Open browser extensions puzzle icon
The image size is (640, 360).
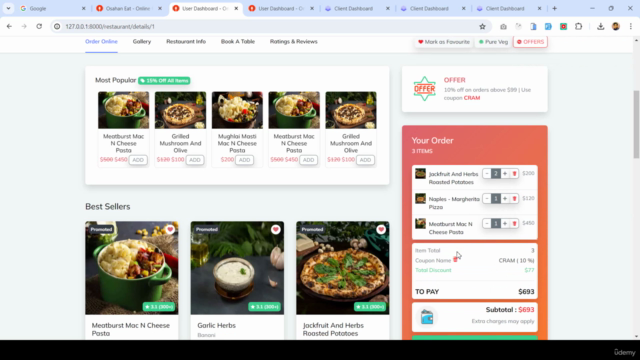coord(578,27)
